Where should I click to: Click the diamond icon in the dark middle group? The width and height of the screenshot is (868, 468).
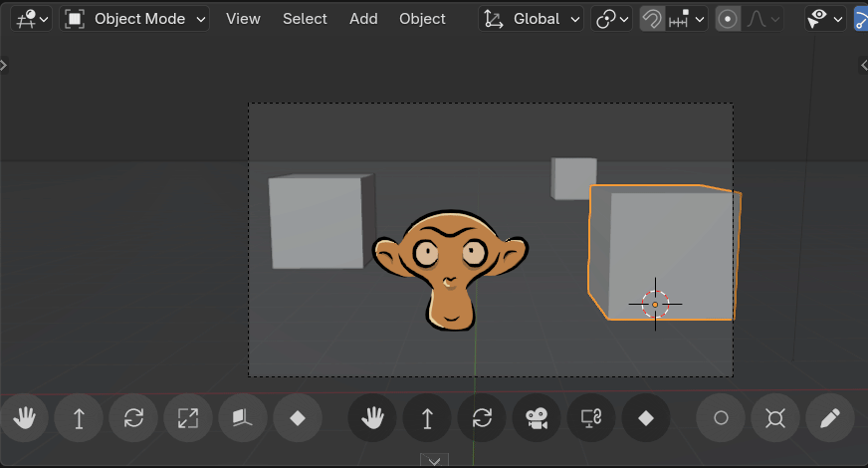pyautogui.click(x=646, y=417)
